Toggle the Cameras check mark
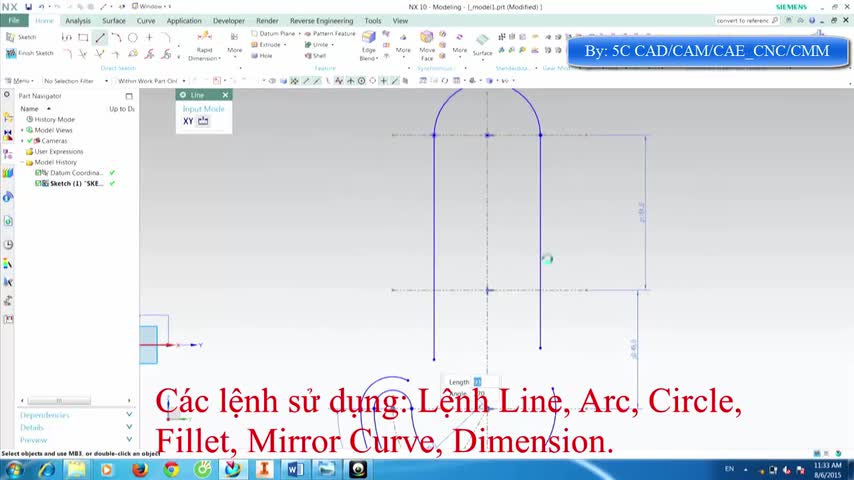The image size is (854, 480). 30,141
